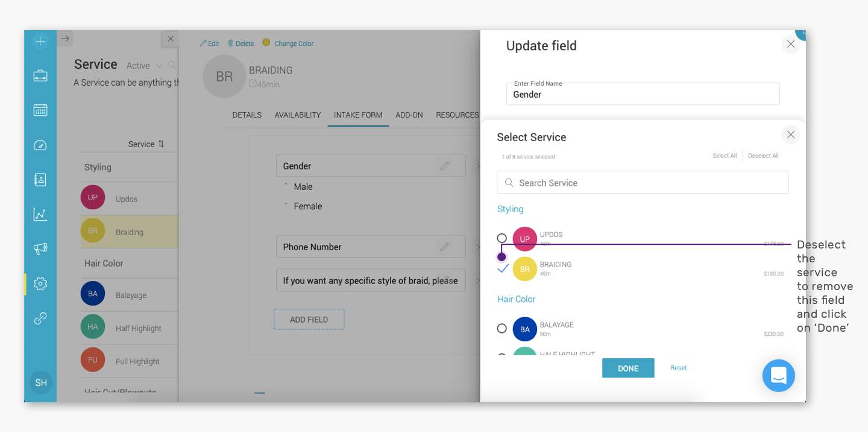Close the Update field panel
868x433 pixels.
(x=791, y=44)
